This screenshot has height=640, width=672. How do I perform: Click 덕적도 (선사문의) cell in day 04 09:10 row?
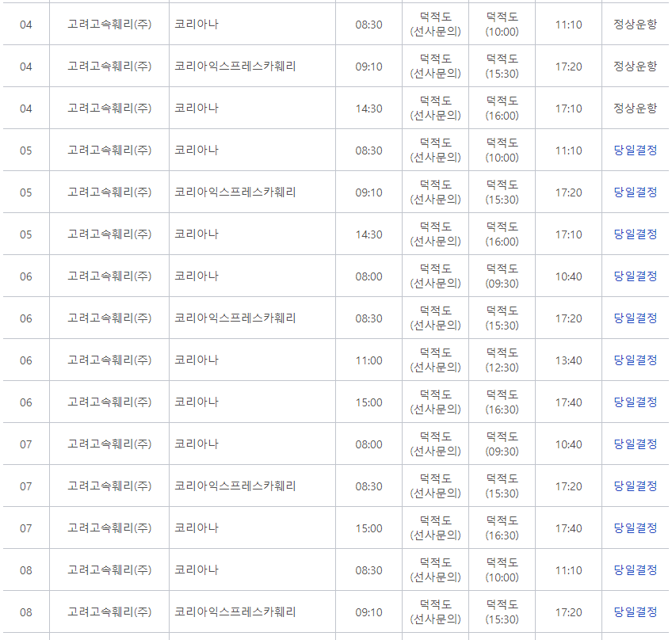[435, 67]
